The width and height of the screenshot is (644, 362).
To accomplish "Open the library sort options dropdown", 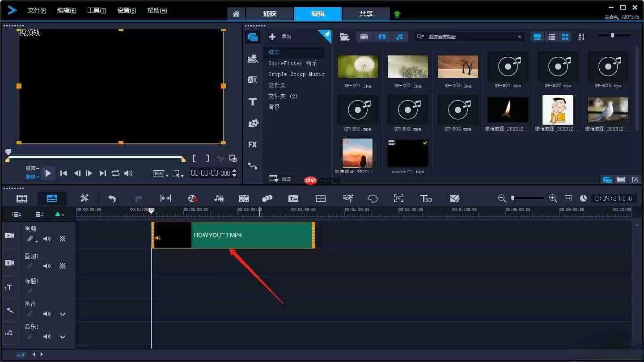I will pos(581,37).
